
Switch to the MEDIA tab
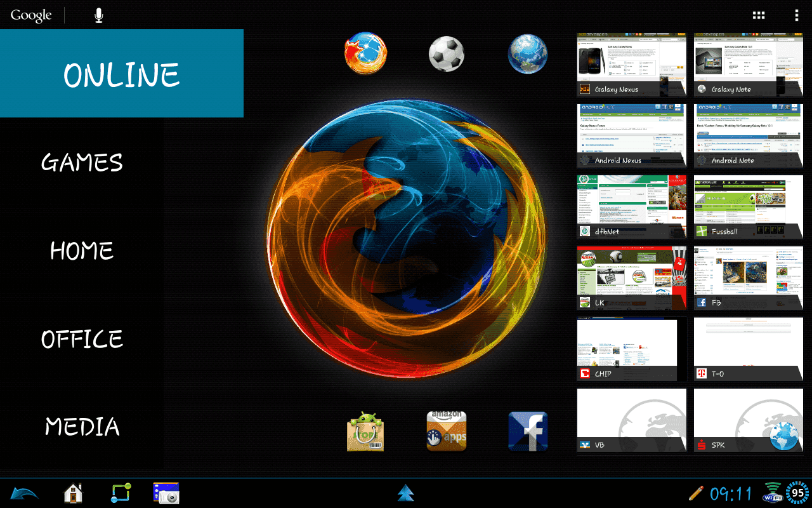82,426
